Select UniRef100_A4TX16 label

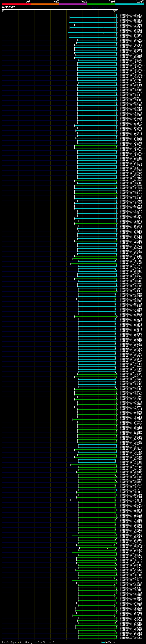pyautogui.click(x=131, y=266)
